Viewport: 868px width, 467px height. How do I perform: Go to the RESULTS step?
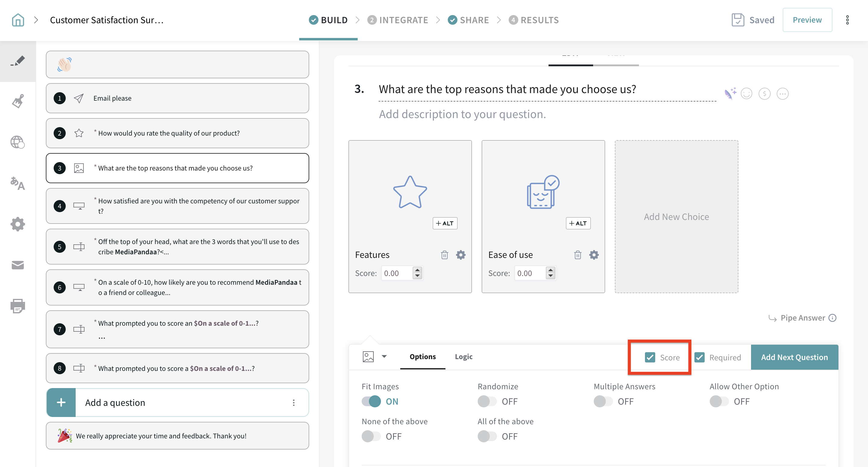click(534, 20)
